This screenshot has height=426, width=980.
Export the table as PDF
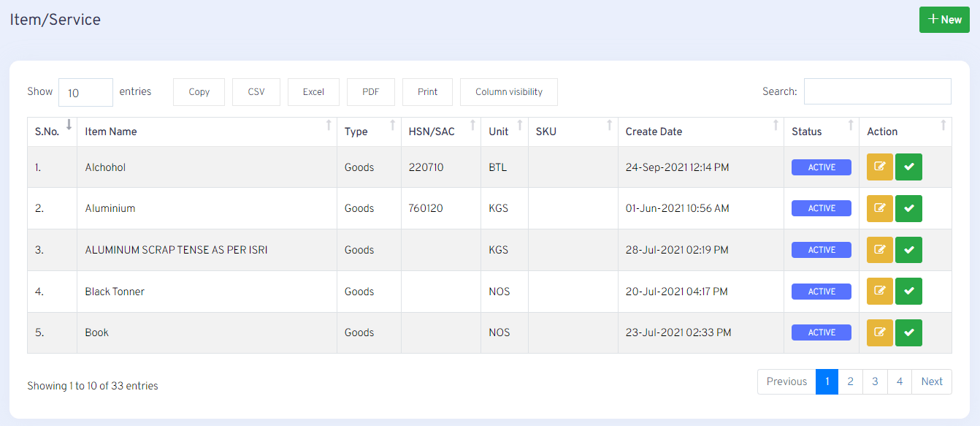[370, 92]
